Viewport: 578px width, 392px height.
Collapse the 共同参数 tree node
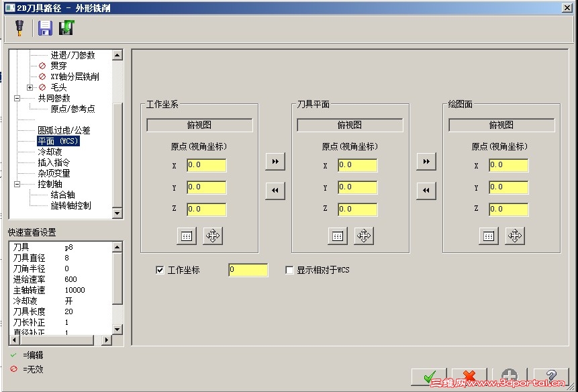tap(17, 99)
